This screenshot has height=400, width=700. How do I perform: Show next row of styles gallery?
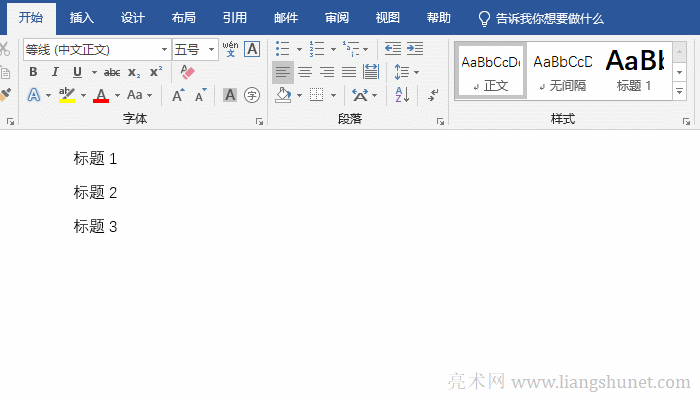[x=679, y=72]
